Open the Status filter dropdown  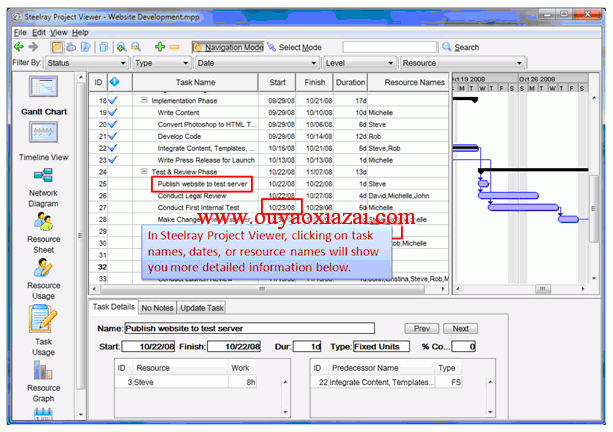87,63
